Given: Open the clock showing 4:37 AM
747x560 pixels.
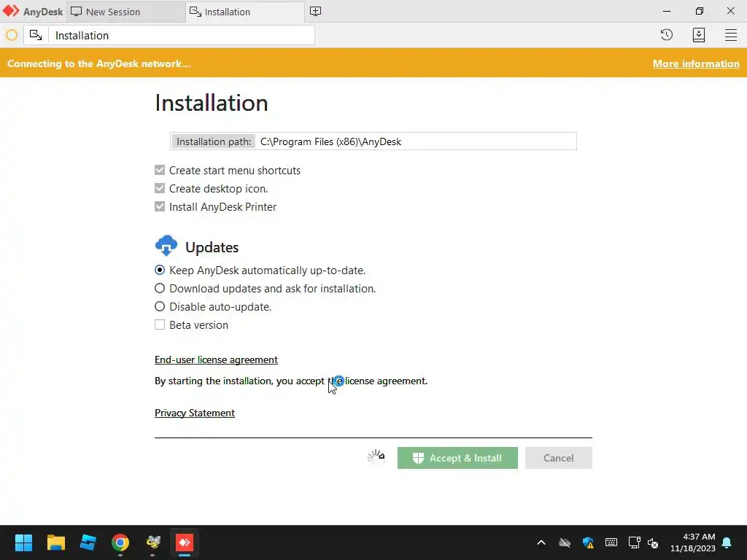Looking at the screenshot, I should (693, 542).
